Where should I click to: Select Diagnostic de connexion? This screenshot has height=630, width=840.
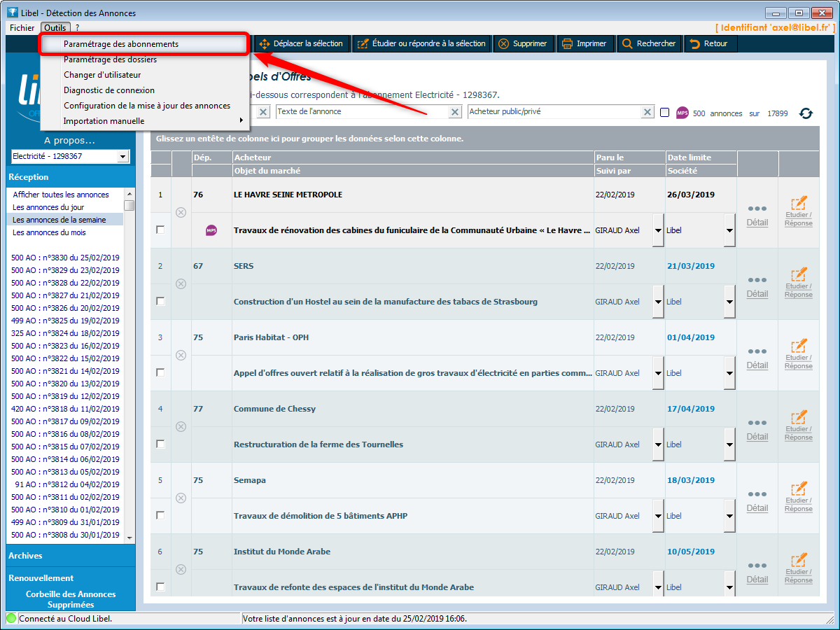145,90
